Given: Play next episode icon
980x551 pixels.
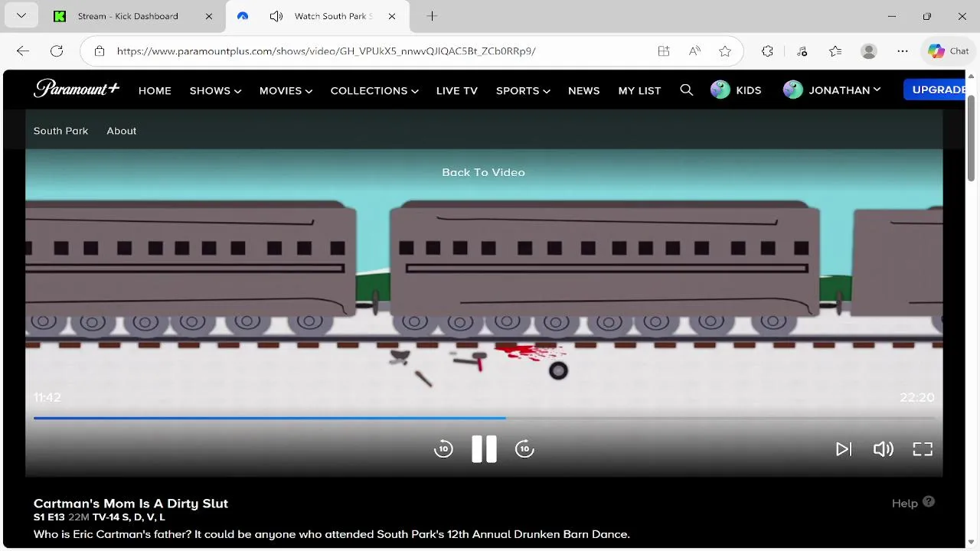Looking at the screenshot, I should point(843,449).
